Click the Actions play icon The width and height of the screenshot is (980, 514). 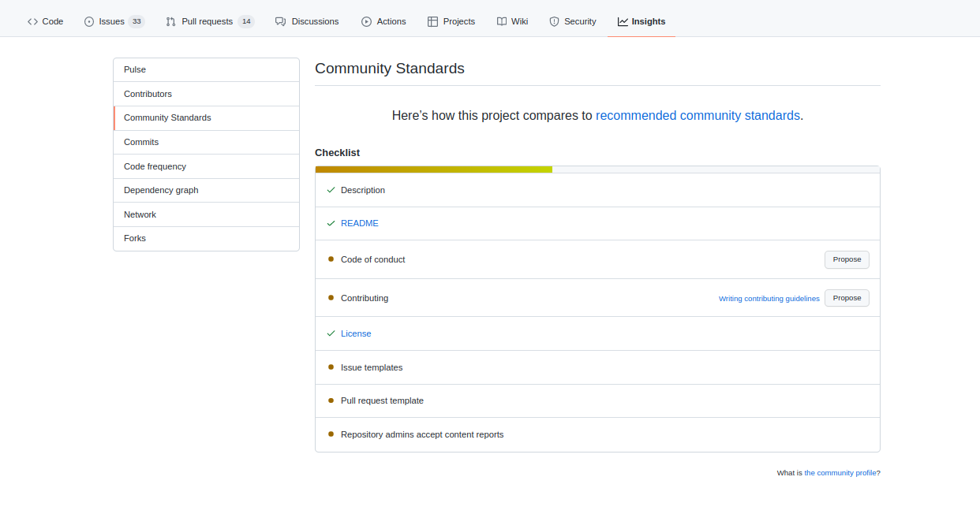[x=366, y=21]
